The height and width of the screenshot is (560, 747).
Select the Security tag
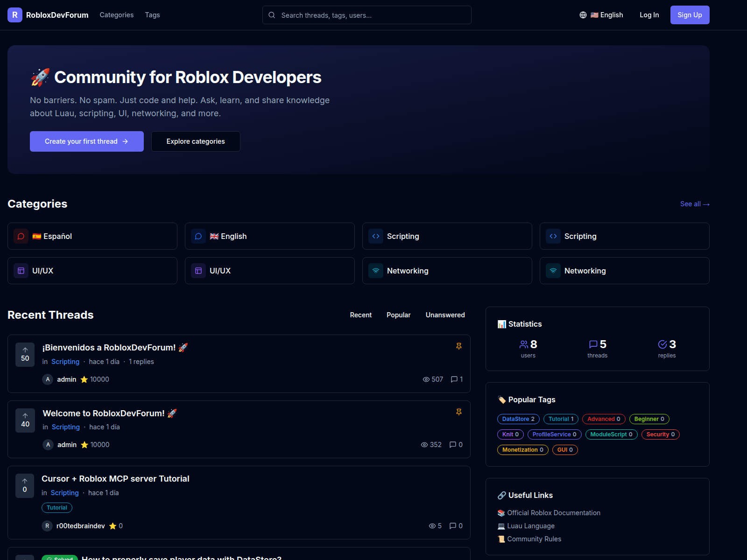tap(661, 434)
